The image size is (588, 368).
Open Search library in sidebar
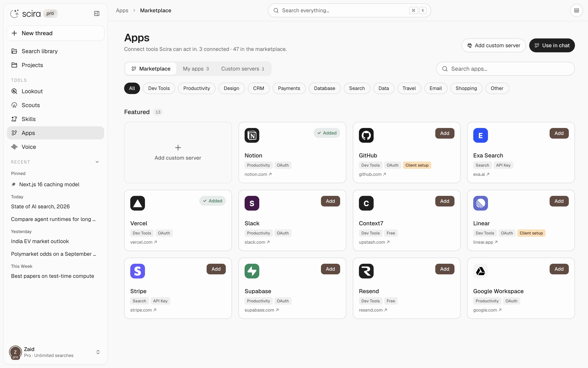[x=55, y=51]
